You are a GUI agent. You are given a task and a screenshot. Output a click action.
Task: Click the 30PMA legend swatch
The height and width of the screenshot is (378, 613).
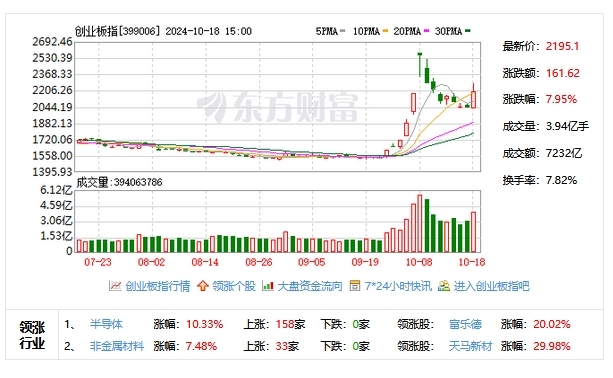468,31
